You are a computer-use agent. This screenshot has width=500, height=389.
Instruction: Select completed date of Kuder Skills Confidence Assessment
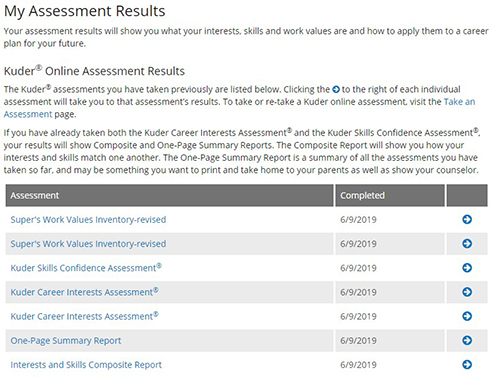(x=358, y=268)
